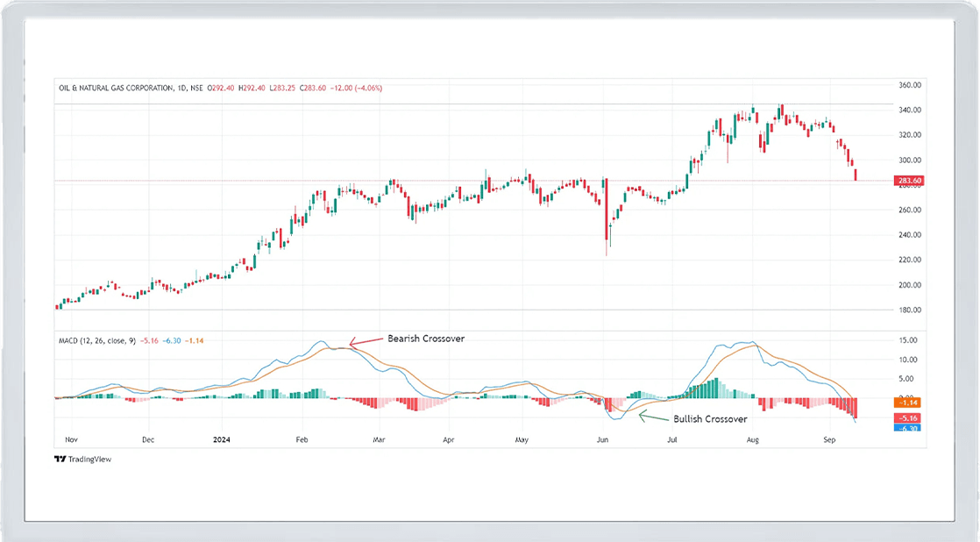The width and height of the screenshot is (980, 542).
Task: Open the MACD (12, 26, close, 9) legend
Action: 92,340
